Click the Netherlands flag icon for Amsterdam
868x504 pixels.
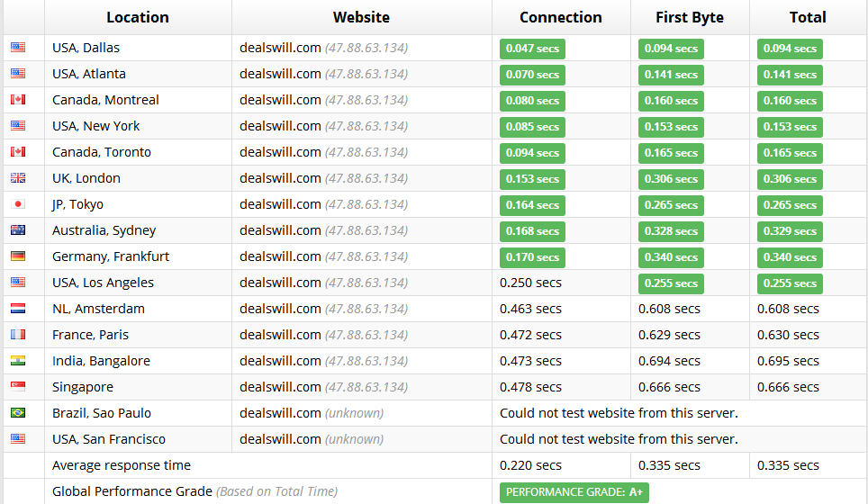click(x=18, y=308)
